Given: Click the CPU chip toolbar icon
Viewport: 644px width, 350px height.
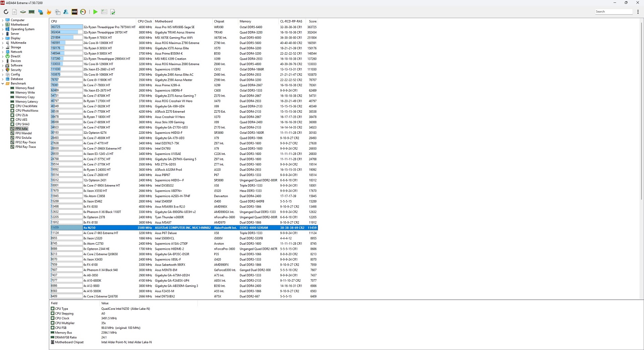Looking at the screenshot, I should pyautogui.click(x=23, y=12).
